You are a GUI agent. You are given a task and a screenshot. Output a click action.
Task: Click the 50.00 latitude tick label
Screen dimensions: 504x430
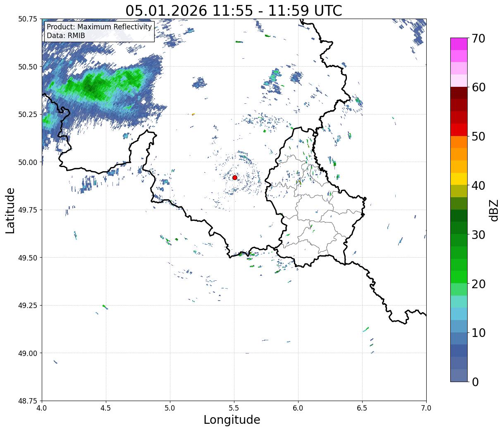[28, 162]
